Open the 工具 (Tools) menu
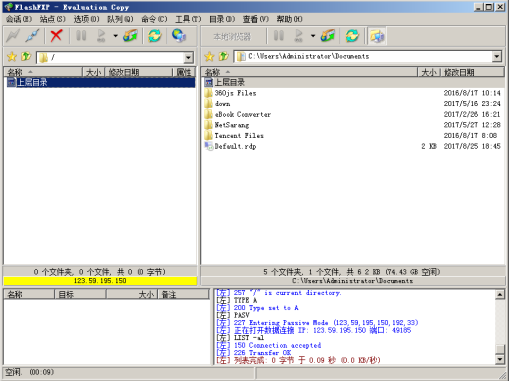The width and height of the screenshot is (511, 381). [188, 19]
